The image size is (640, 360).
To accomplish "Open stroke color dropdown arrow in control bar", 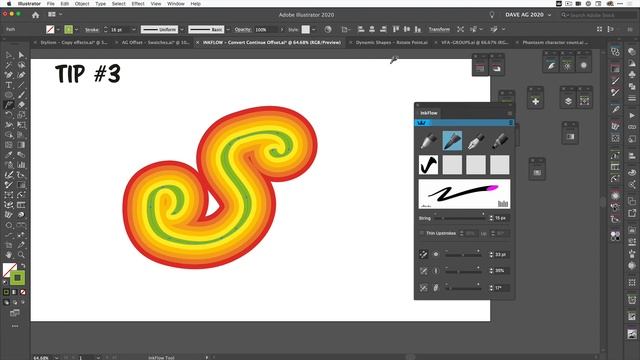I will point(76,29).
